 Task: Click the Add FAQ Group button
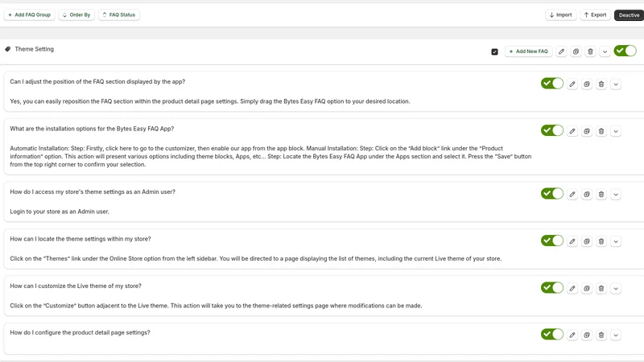(29, 14)
